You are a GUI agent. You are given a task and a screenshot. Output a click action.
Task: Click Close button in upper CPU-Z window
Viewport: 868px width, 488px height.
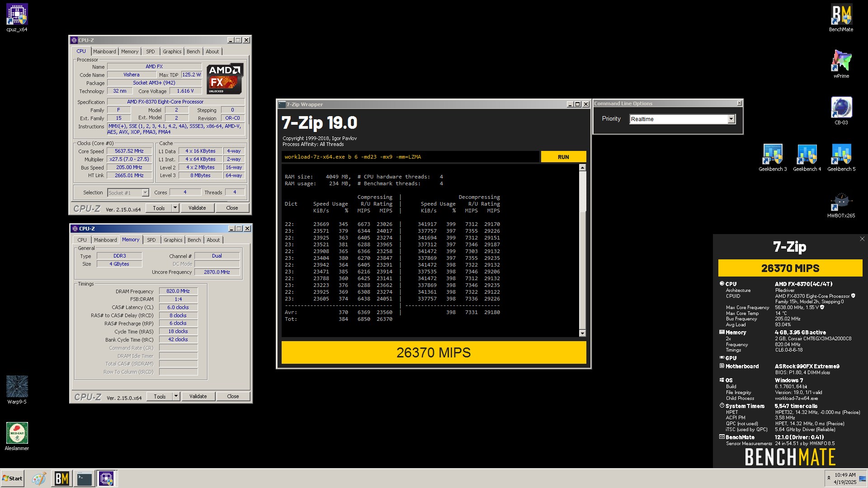coord(232,208)
